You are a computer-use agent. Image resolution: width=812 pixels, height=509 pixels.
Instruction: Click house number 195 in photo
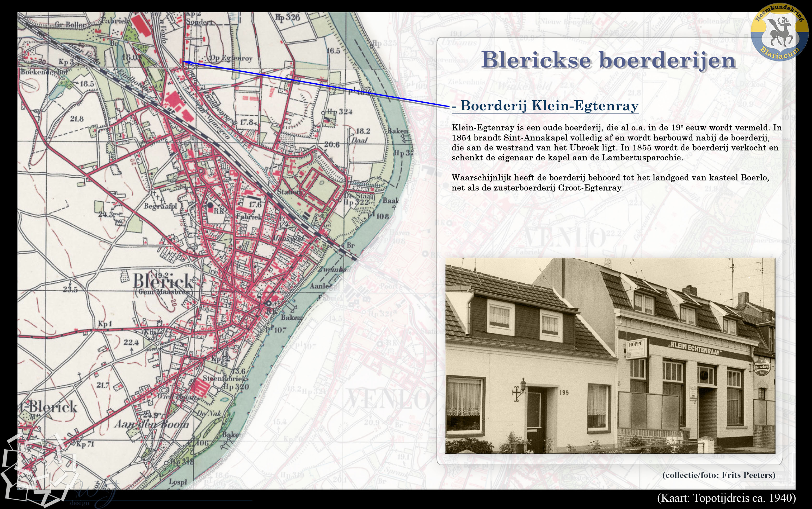click(564, 393)
